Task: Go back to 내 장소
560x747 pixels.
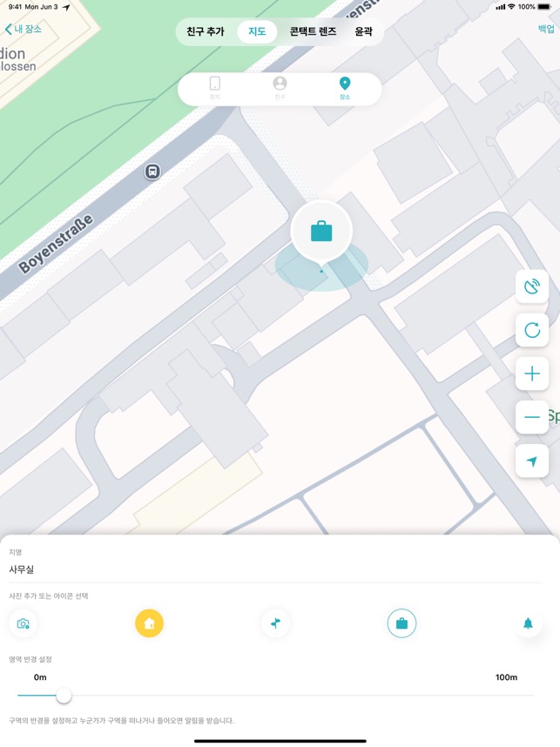Action: (x=24, y=29)
